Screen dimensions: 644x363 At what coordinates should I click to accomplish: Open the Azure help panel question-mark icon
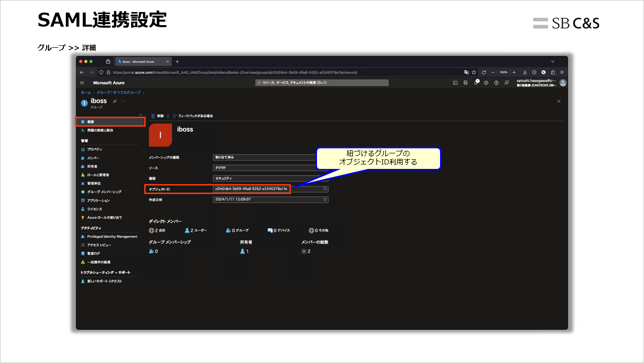tap(496, 82)
